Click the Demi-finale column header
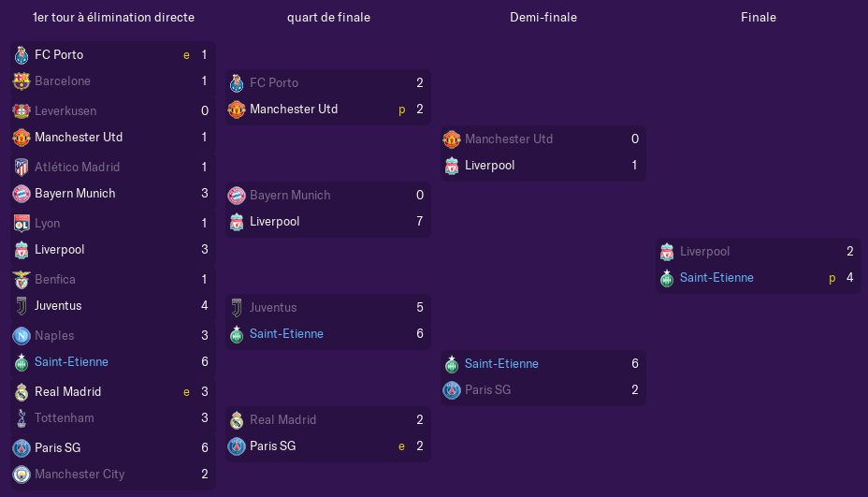 pos(543,17)
